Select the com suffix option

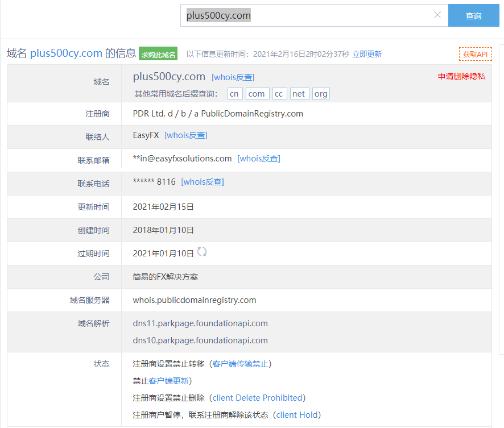[257, 94]
